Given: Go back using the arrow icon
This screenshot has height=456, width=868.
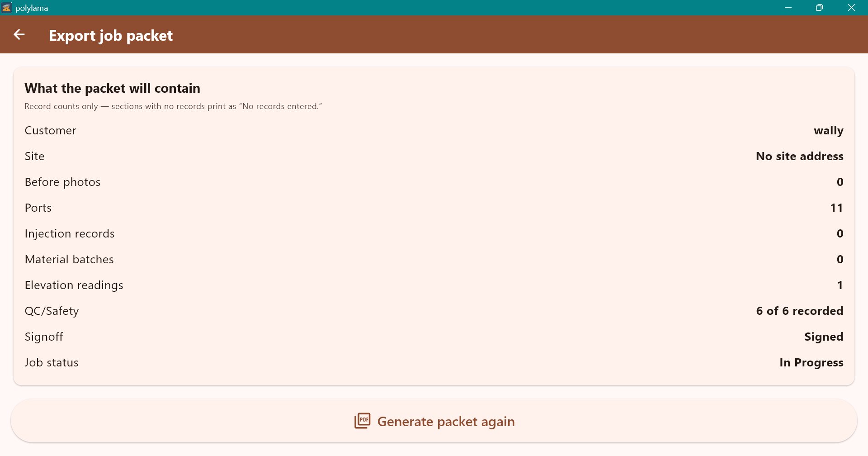Looking at the screenshot, I should [19, 35].
